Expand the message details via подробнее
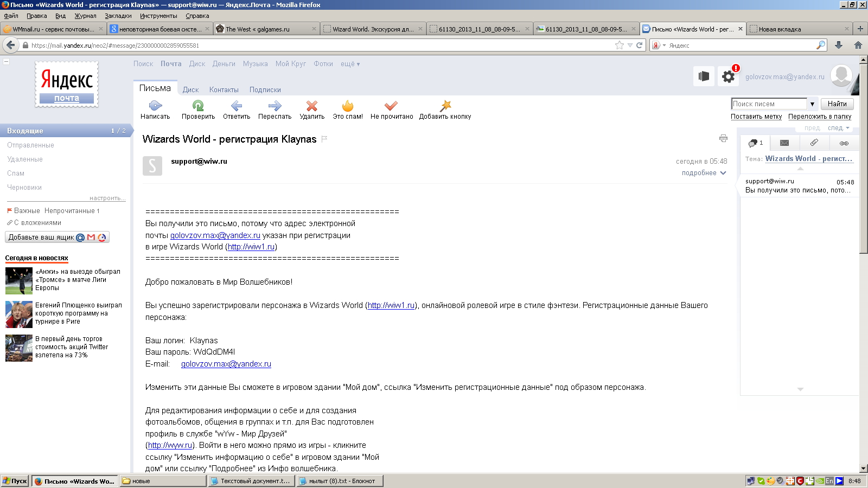Viewport: 868px width, 488px height. coord(704,173)
